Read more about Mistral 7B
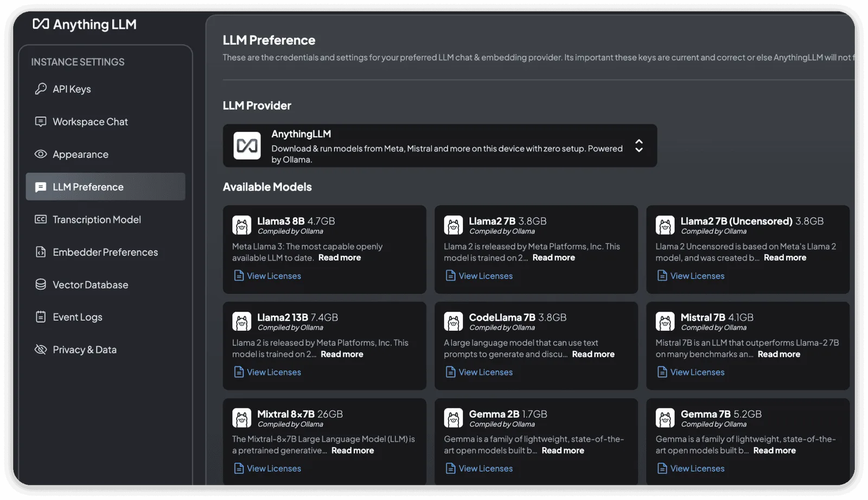 (x=779, y=354)
